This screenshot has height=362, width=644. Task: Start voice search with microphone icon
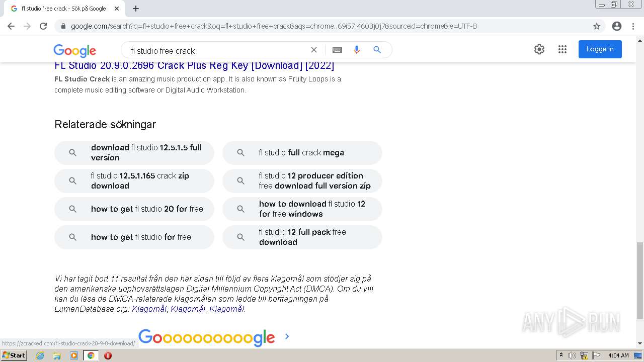(357, 50)
